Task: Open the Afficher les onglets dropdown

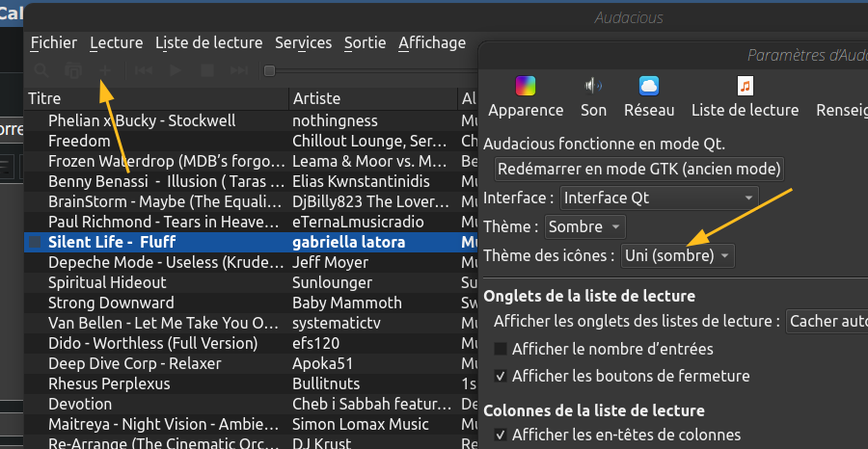Action: point(827,321)
